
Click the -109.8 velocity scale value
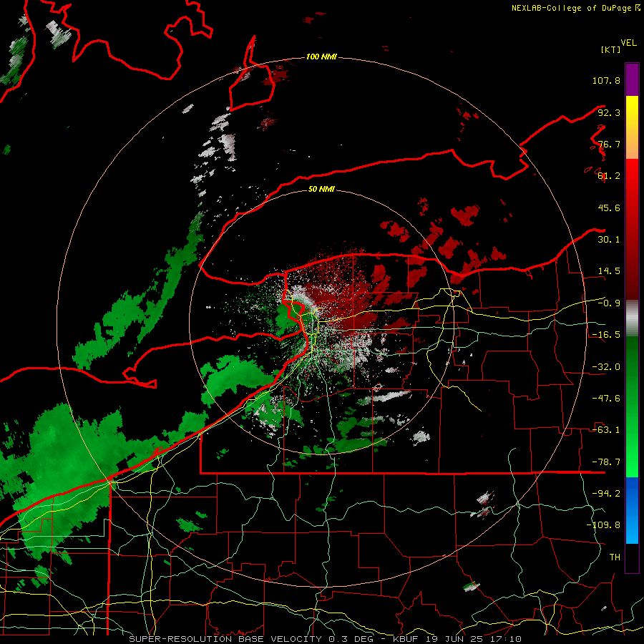pyautogui.click(x=603, y=525)
